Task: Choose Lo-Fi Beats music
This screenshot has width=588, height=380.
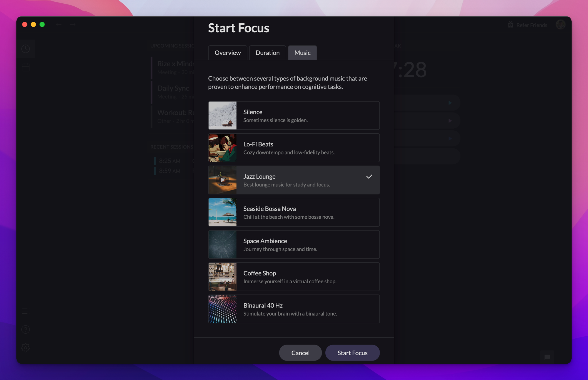Action: (x=294, y=148)
